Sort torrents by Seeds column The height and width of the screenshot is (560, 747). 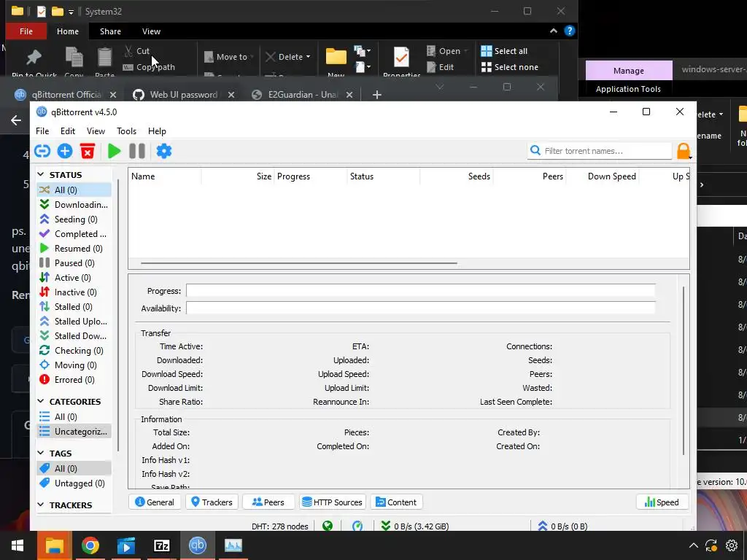tap(457, 176)
